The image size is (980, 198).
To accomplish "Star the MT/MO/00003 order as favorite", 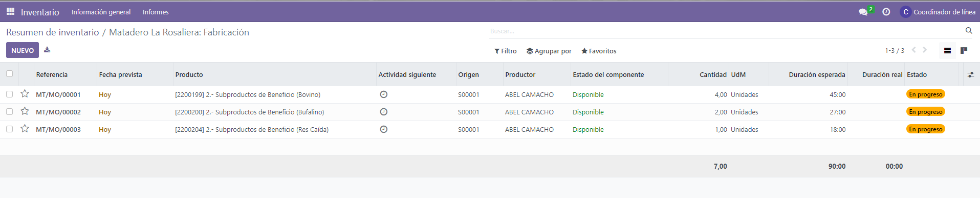I will [x=25, y=129].
